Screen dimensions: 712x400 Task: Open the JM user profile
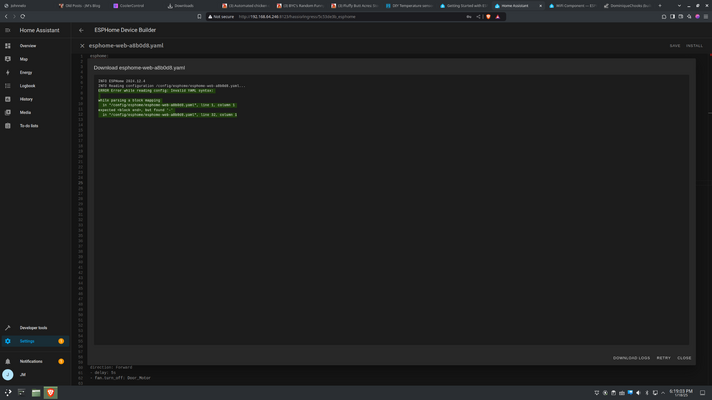tap(35, 375)
